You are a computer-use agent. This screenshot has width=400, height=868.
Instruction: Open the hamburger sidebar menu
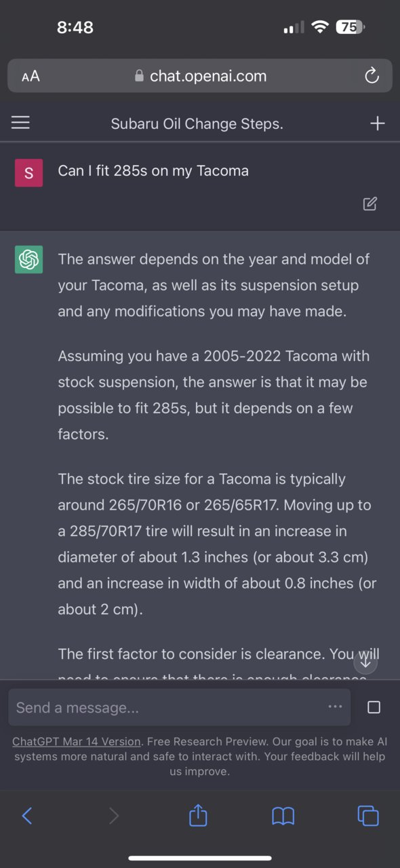pyautogui.click(x=21, y=122)
